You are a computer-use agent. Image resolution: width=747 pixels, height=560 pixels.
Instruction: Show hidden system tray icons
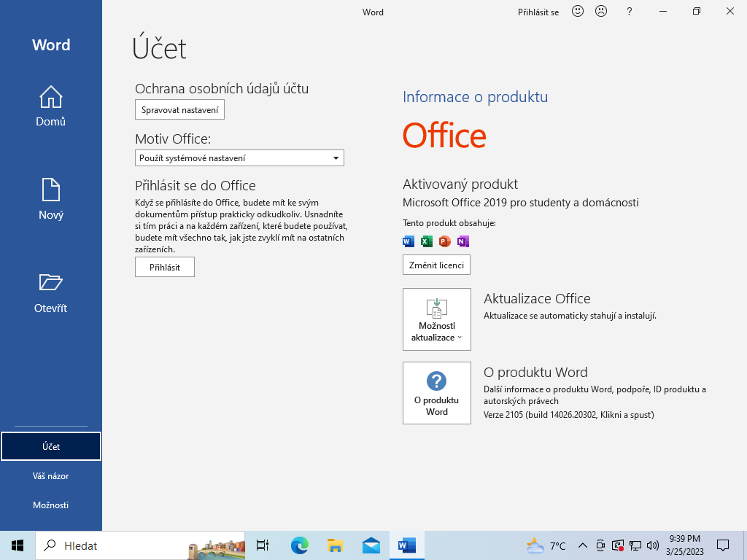tap(582, 545)
